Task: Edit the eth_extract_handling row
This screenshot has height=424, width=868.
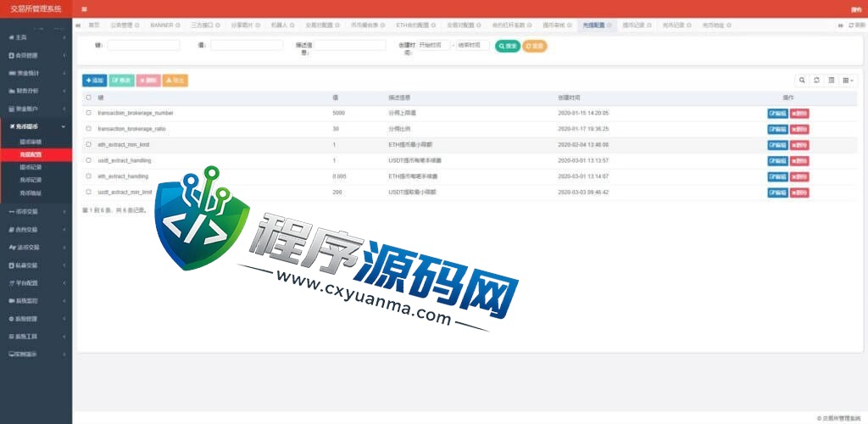Action: (x=777, y=177)
